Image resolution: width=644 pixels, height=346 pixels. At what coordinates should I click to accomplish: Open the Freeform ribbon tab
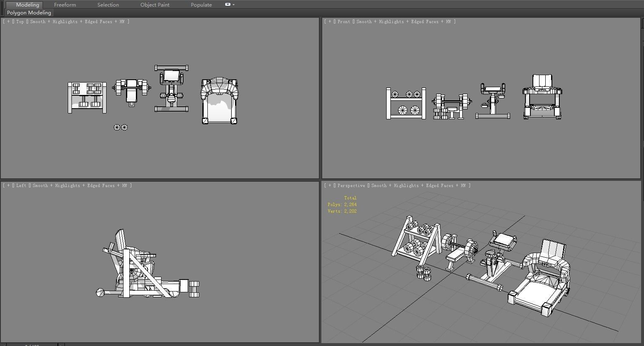[65, 5]
